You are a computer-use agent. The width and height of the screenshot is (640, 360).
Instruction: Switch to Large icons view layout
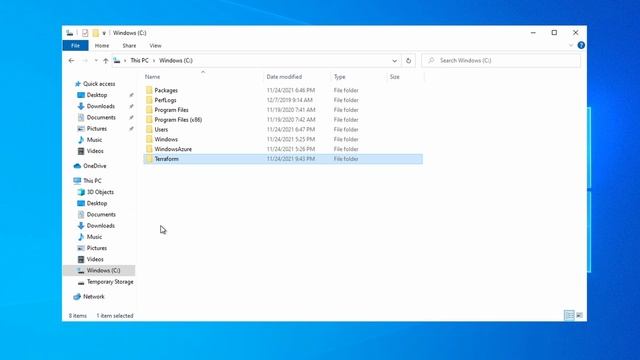tap(579, 315)
